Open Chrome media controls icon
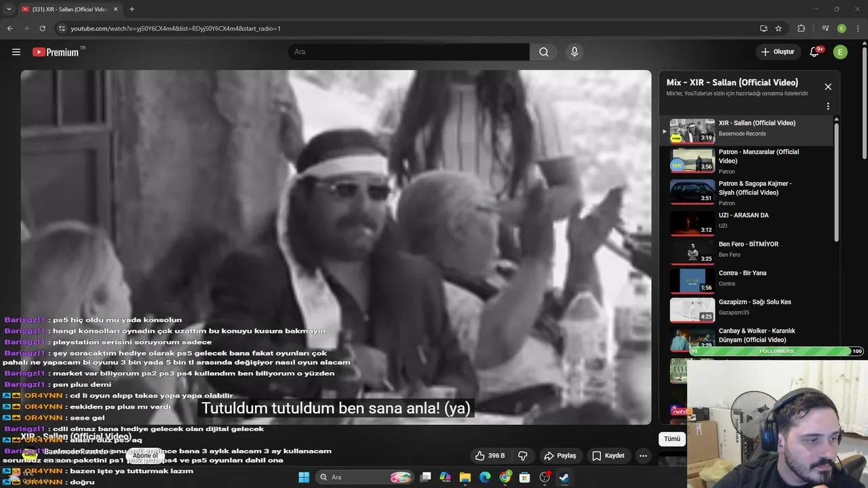 point(825,28)
